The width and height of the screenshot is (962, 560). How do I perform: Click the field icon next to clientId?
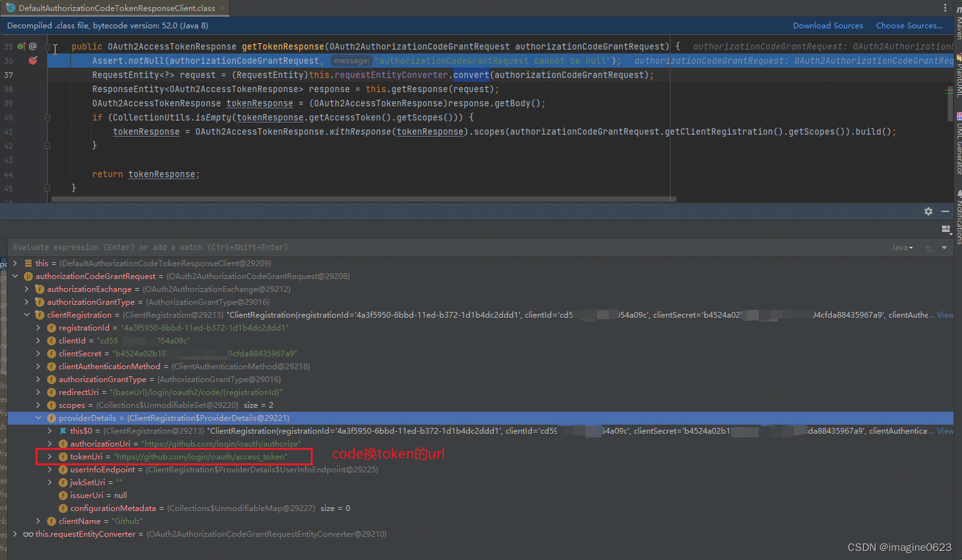point(52,341)
